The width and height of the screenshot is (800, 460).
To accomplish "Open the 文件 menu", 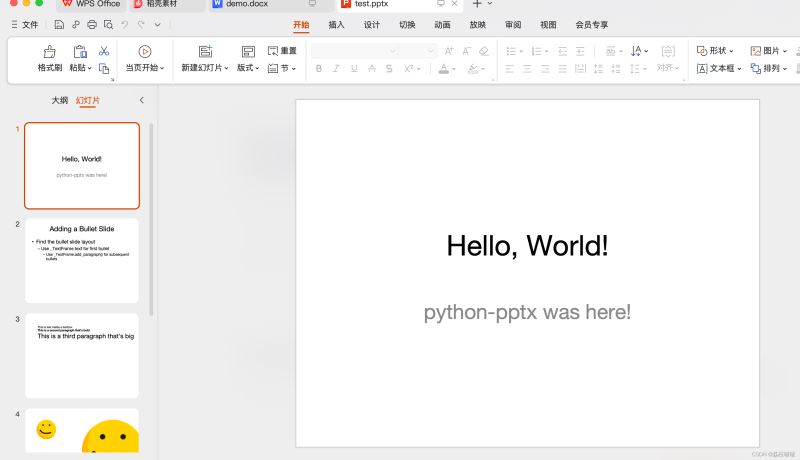I will (x=25, y=24).
